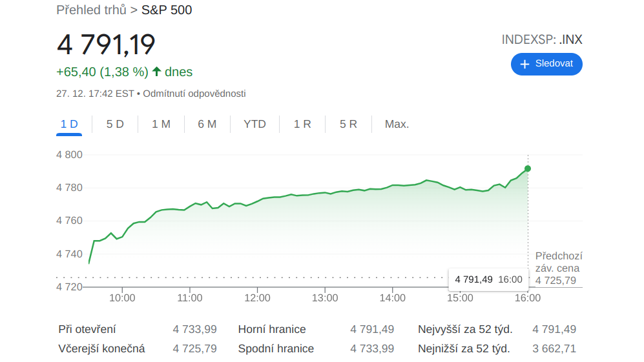Click the INDEXSP: .INX ticker label
Viewport: 644px width, 362px height.
(542, 39)
